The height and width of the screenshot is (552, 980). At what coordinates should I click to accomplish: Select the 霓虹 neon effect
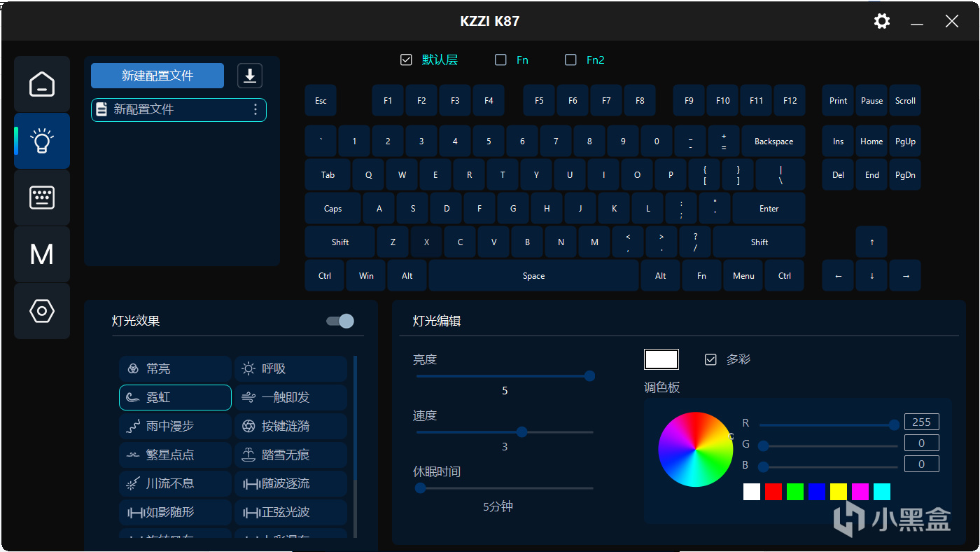pyautogui.click(x=175, y=397)
